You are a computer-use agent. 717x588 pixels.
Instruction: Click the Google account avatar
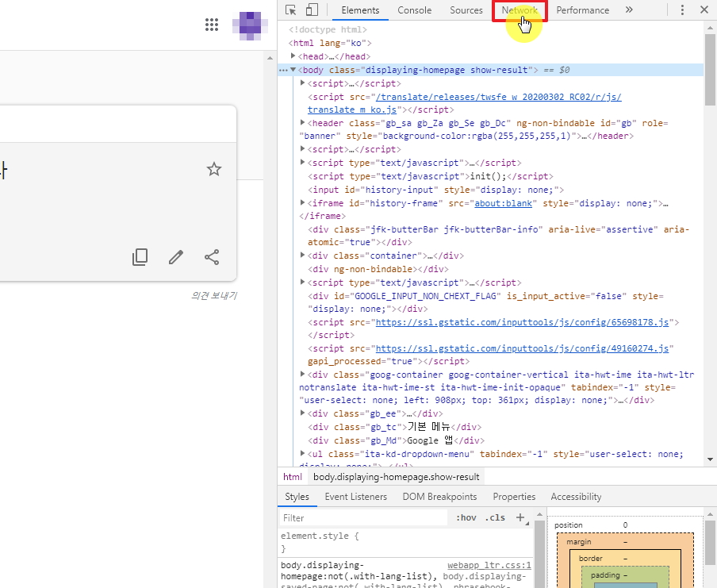click(250, 25)
